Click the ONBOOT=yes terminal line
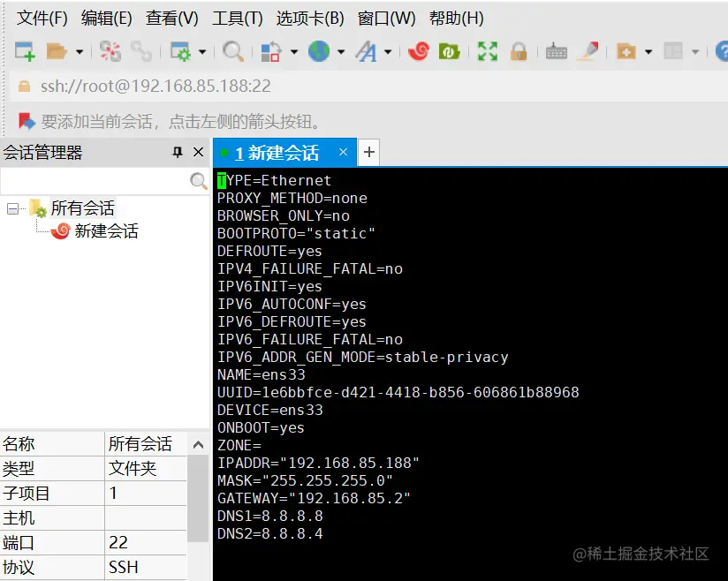Screen dimensions: 728x581 tap(261, 427)
